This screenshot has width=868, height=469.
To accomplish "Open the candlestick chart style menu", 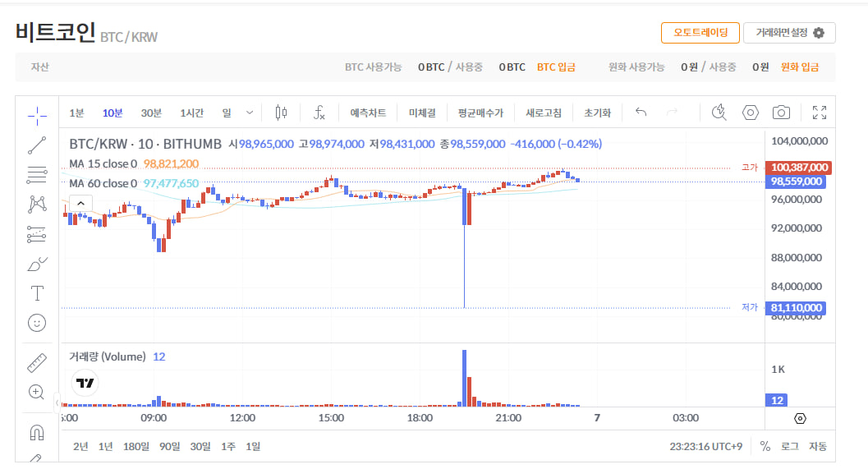I will click(281, 113).
